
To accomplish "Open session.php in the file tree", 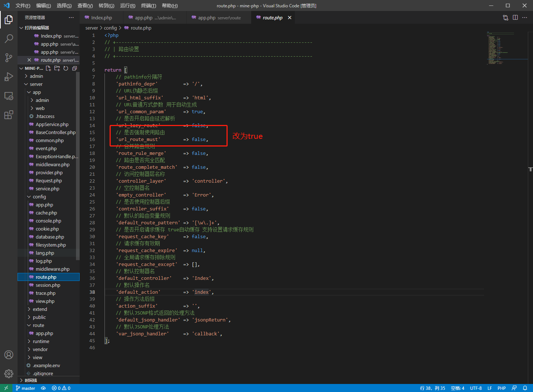I will (x=49, y=285).
